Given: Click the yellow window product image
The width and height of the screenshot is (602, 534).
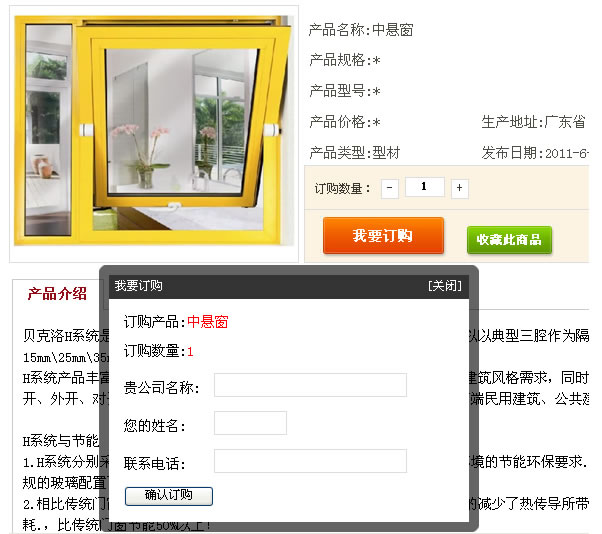Looking at the screenshot, I should (154, 131).
